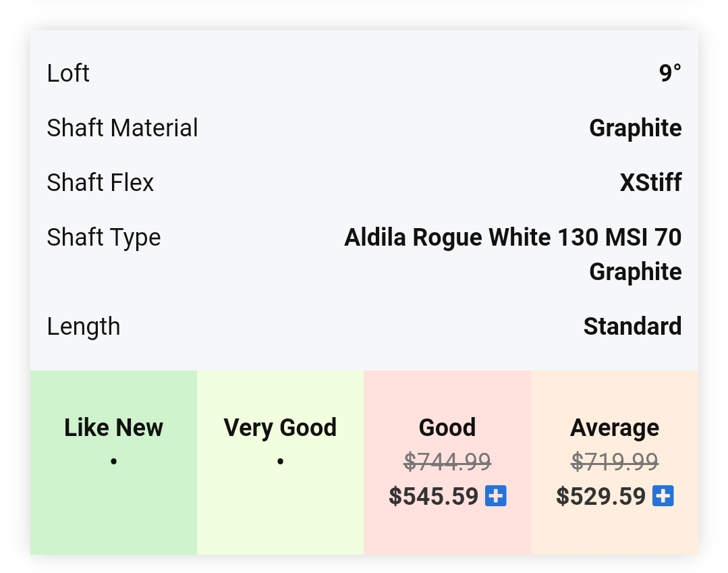
Task: Click the Loft label
Action: click(x=68, y=74)
